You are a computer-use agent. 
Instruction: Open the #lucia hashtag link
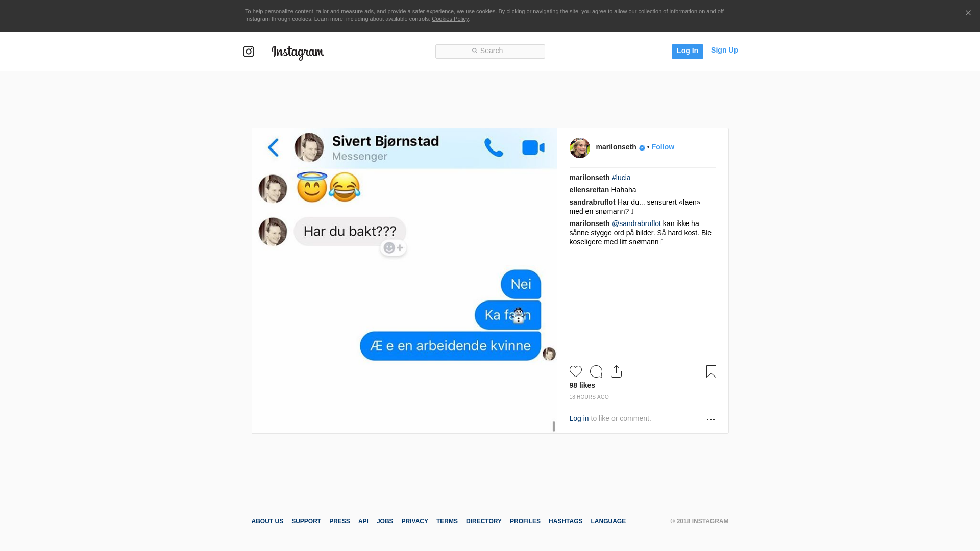[x=621, y=178]
